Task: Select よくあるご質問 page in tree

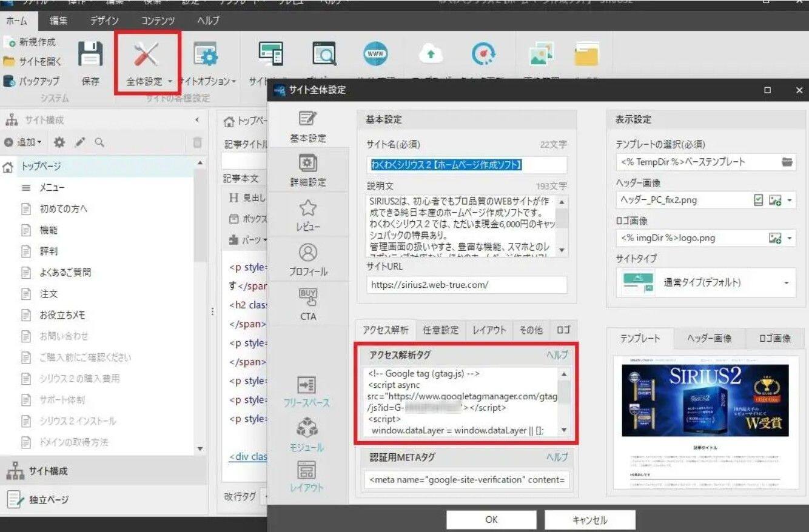Action: pos(65,272)
